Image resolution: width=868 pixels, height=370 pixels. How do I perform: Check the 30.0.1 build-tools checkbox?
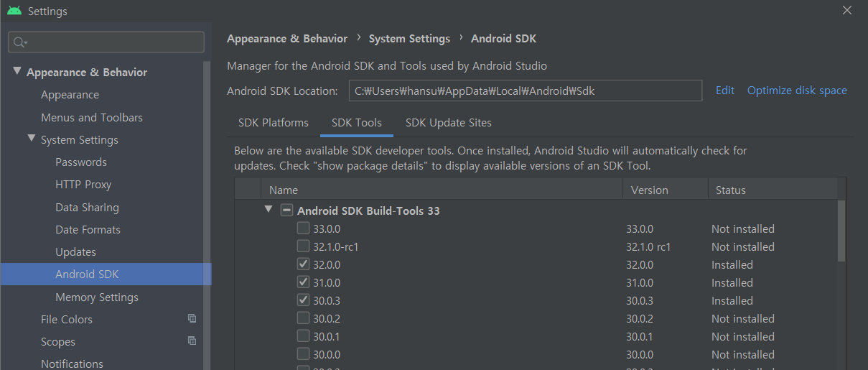(304, 336)
